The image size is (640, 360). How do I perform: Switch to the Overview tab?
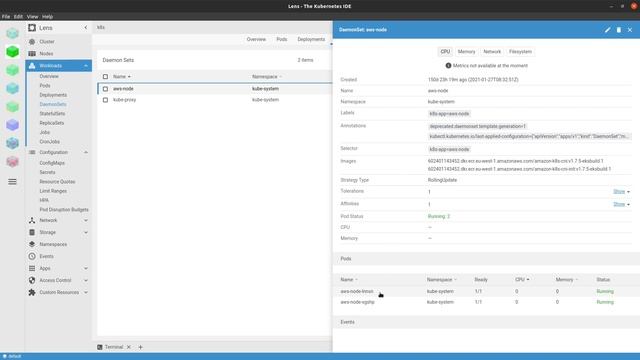click(256, 39)
